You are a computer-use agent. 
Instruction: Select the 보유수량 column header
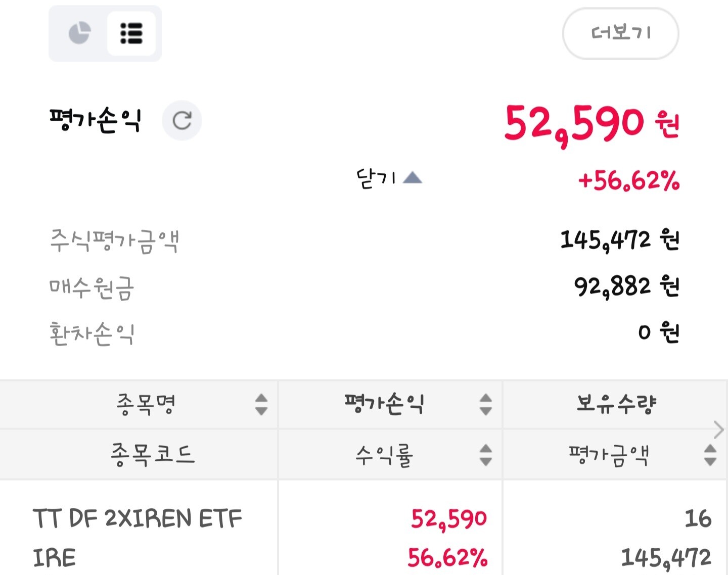pyautogui.click(x=615, y=404)
